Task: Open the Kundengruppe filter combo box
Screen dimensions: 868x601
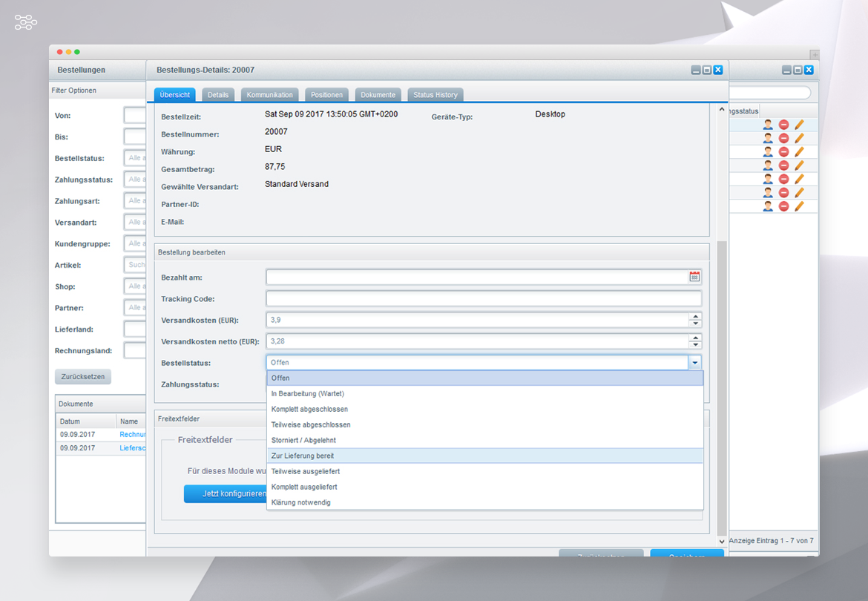Action: (134, 243)
